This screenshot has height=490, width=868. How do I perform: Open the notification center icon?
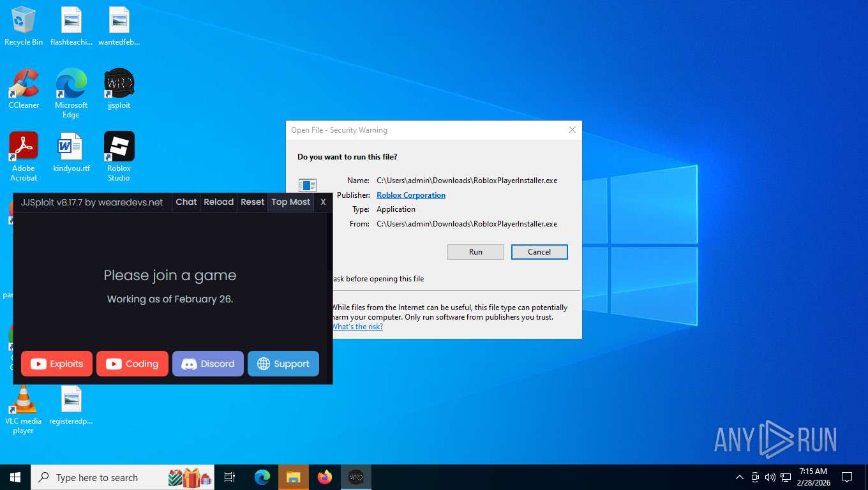tap(847, 477)
